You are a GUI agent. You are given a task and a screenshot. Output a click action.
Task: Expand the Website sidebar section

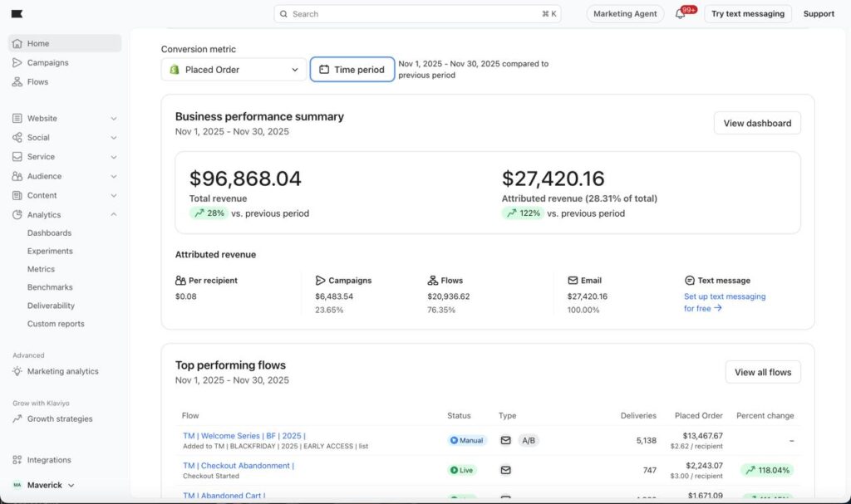coord(114,119)
